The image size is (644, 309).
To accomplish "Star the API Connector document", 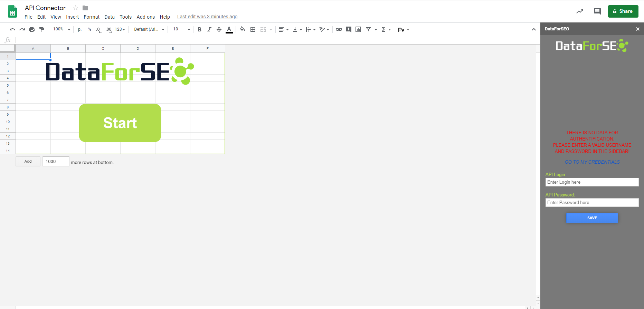I will [76, 8].
